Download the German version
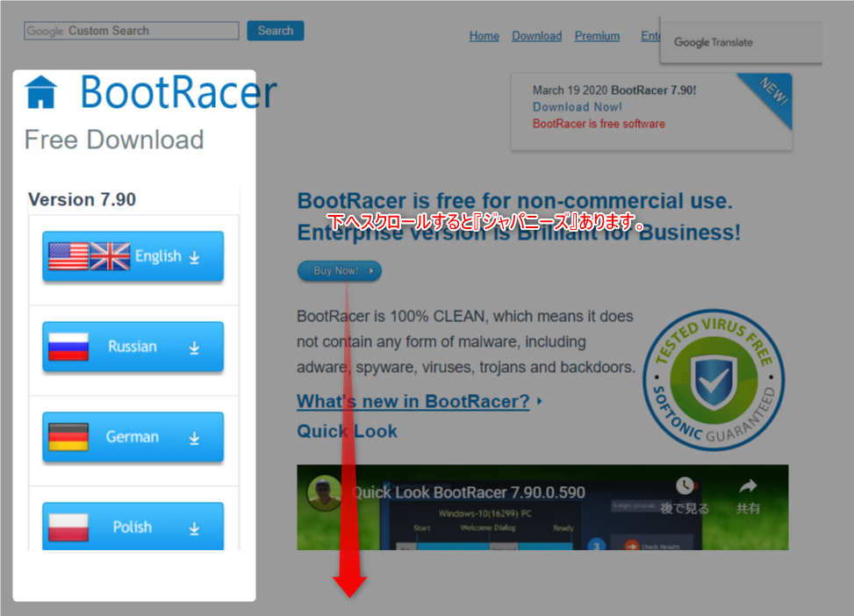Viewport: 854px width, 616px height. pos(133,437)
